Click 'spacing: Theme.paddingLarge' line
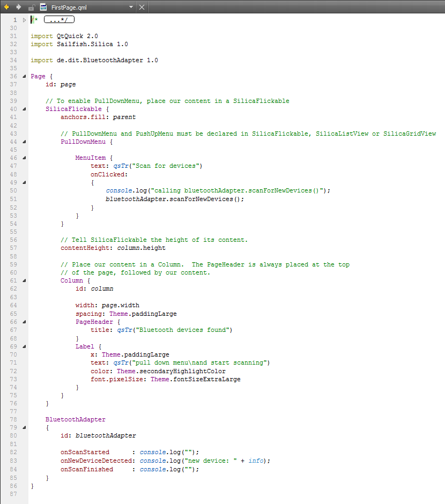This screenshot has height=504, width=445. click(126, 314)
